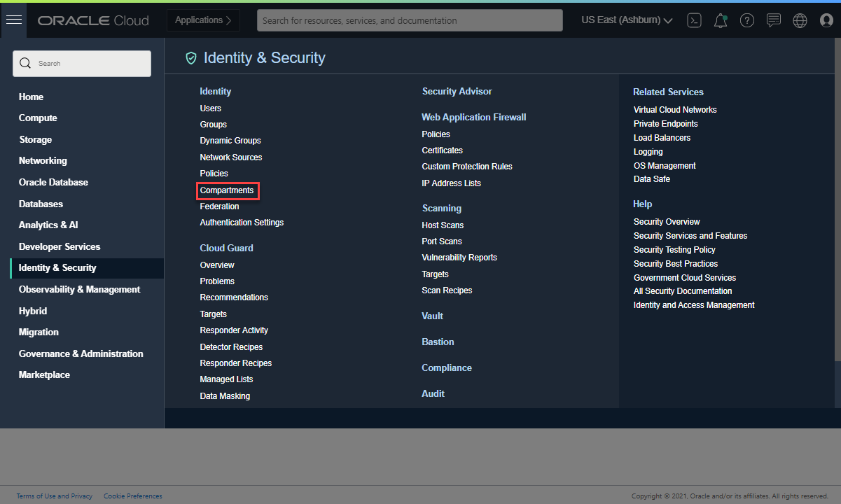This screenshot has height=504, width=841.
Task: Open Scan Recipes link
Action: [447, 290]
